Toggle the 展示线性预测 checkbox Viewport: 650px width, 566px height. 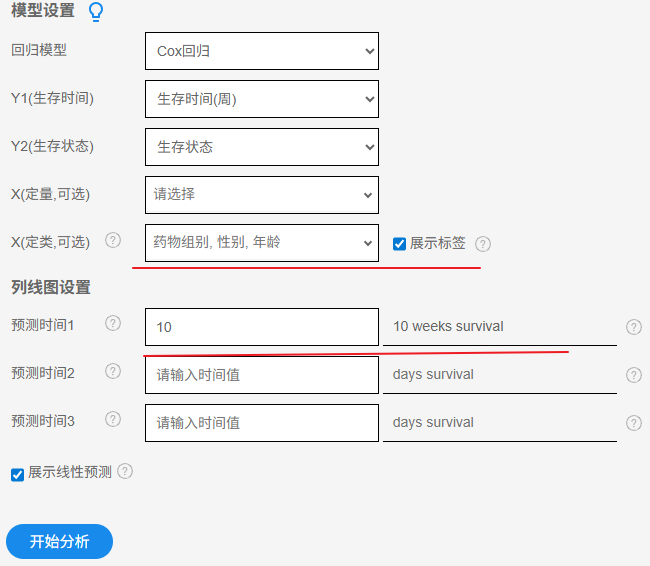pos(17,474)
